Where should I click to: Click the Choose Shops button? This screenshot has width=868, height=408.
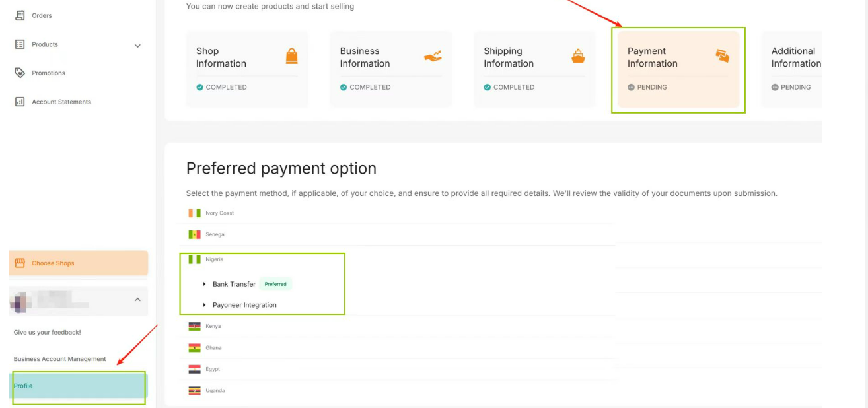click(x=78, y=263)
